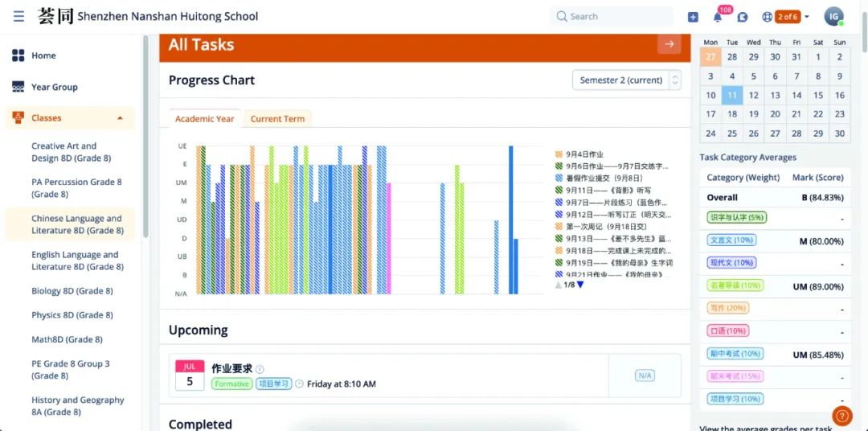Open notifications bell with 108 badge
This screenshot has width=868, height=431.
[718, 17]
